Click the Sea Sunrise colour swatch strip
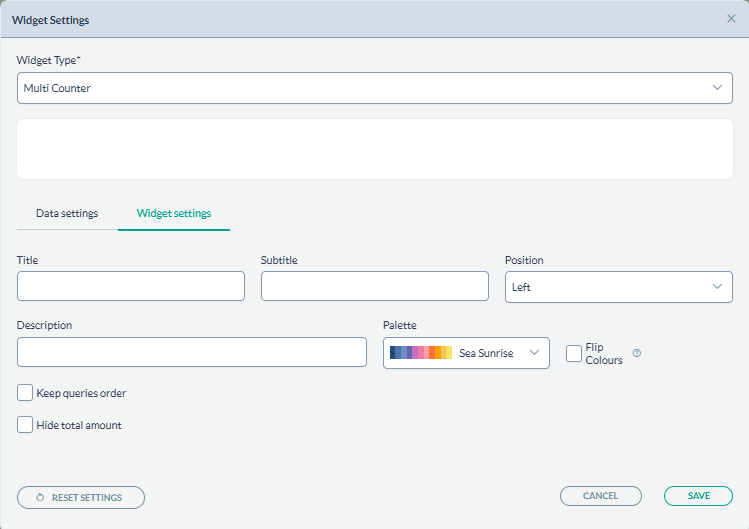Screen dimensions: 749x529 point(421,353)
